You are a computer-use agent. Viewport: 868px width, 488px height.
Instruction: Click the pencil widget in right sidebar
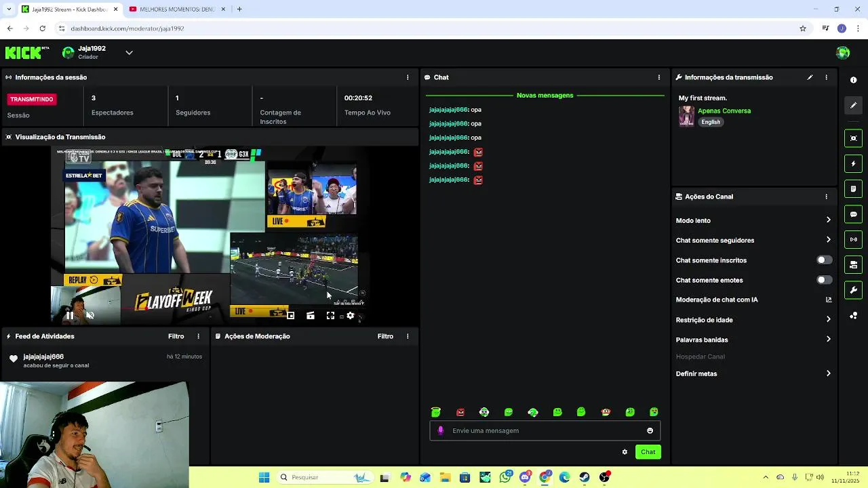tap(854, 105)
